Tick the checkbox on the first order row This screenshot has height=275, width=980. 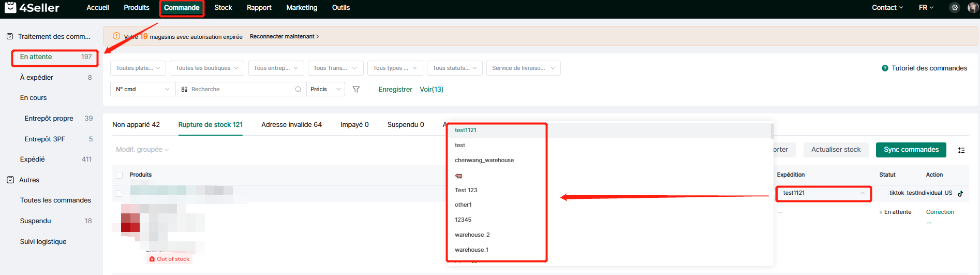click(x=119, y=193)
